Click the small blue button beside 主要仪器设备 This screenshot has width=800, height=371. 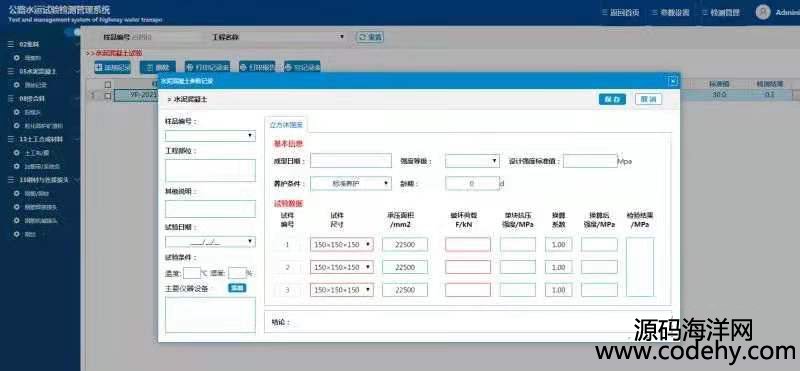pos(237,288)
